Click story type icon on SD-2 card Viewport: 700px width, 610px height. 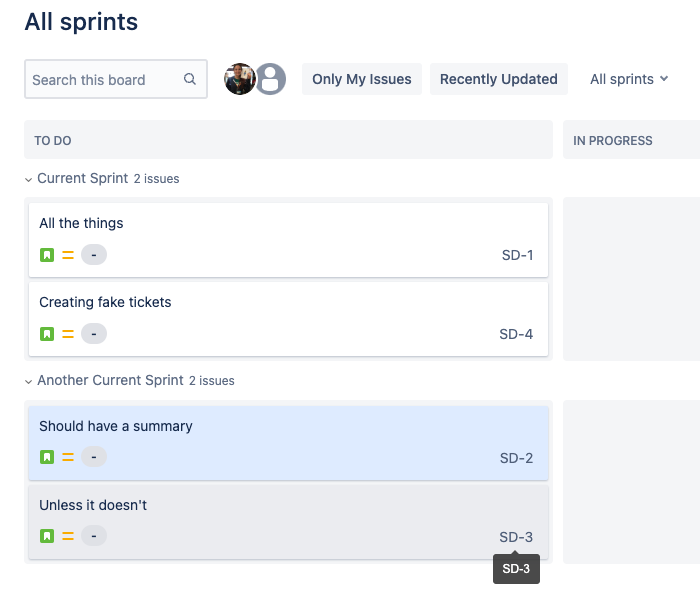click(46, 457)
